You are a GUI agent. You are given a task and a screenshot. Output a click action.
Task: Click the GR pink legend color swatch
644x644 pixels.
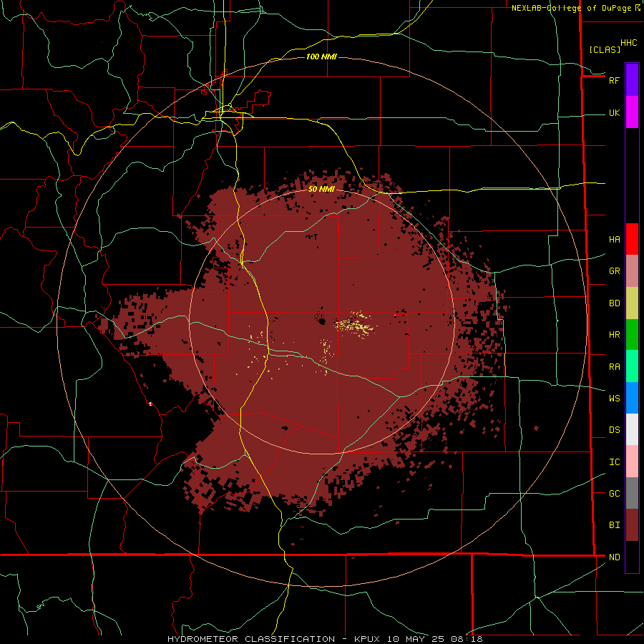tap(632, 271)
